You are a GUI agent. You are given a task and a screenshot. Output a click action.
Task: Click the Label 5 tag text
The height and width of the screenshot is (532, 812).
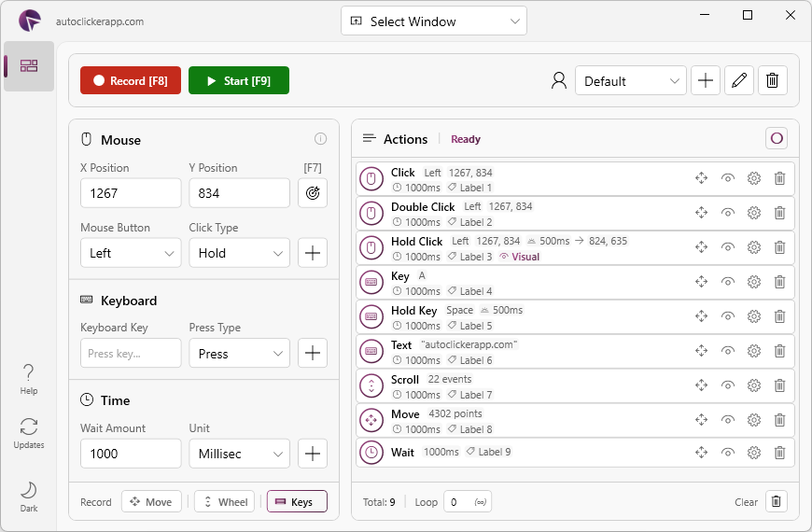tap(475, 326)
